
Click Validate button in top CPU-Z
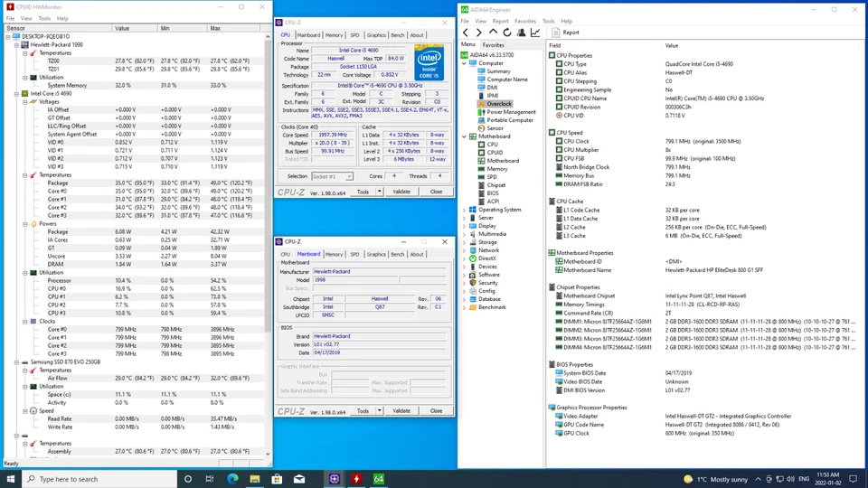coord(401,192)
